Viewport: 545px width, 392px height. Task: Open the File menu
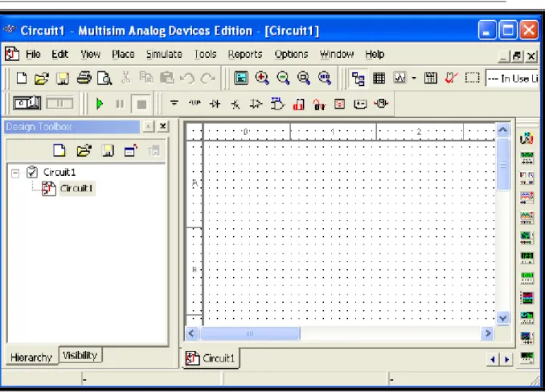pyautogui.click(x=33, y=55)
